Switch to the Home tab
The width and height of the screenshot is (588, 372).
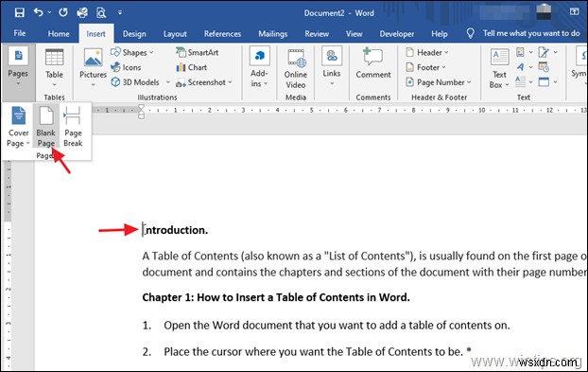59,34
